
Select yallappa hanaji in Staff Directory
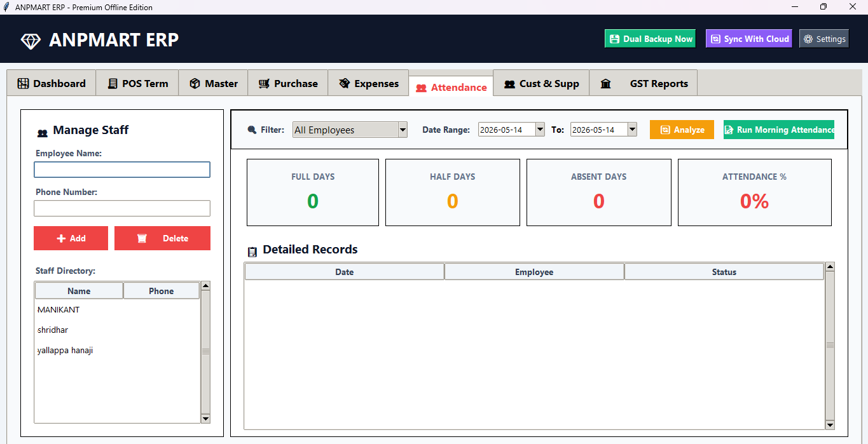coord(117,351)
